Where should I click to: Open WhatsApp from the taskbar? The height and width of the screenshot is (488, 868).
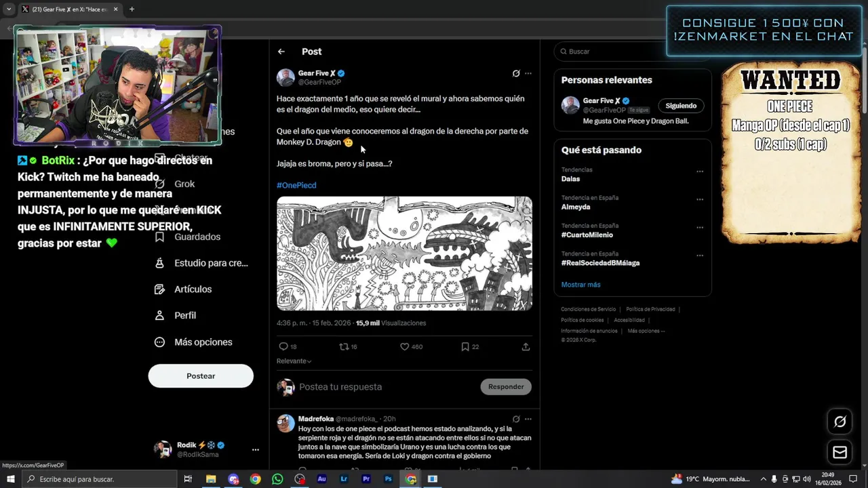(x=277, y=479)
